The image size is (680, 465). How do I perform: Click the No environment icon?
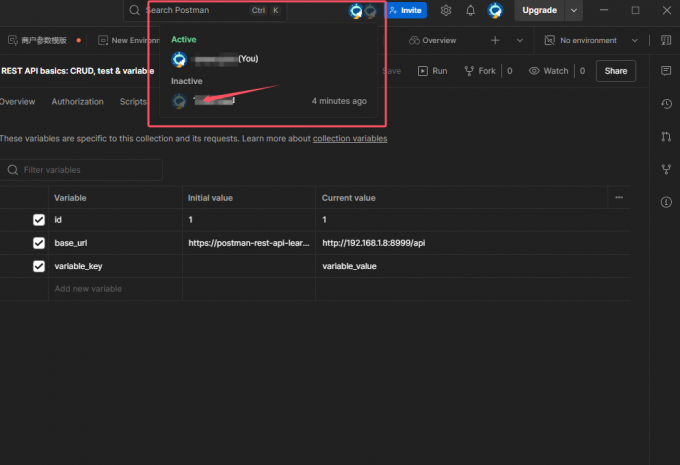tap(549, 40)
